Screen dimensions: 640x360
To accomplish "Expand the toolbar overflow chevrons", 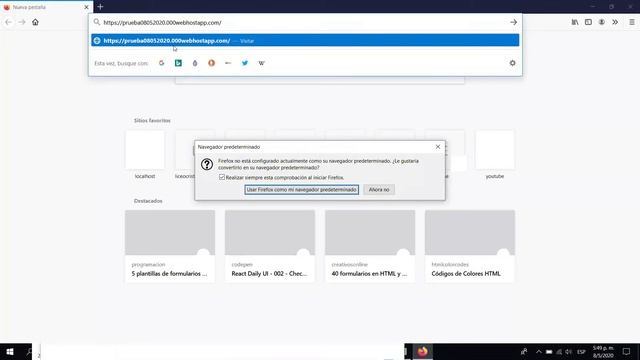I will coord(615,22).
